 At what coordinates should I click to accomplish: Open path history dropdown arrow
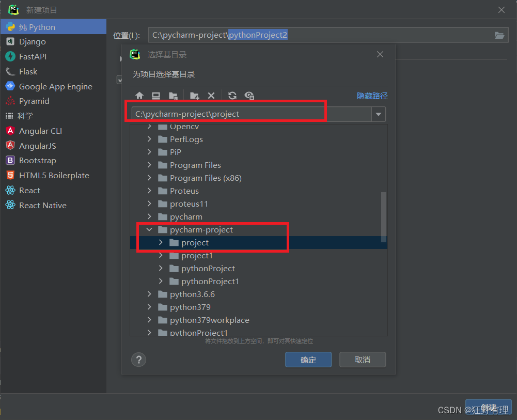[x=379, y=114]
